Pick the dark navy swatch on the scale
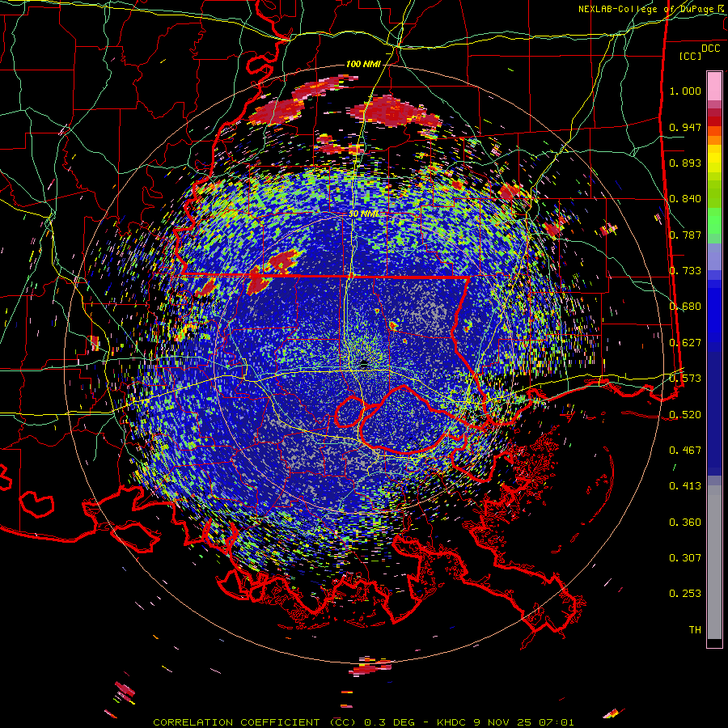 click(x=714, y=413)
